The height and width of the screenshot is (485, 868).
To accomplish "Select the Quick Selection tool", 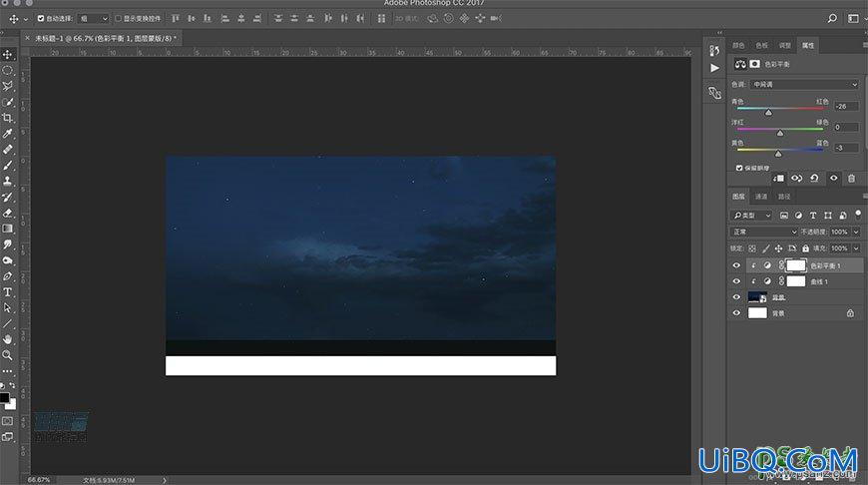I will tap(8, 102).
